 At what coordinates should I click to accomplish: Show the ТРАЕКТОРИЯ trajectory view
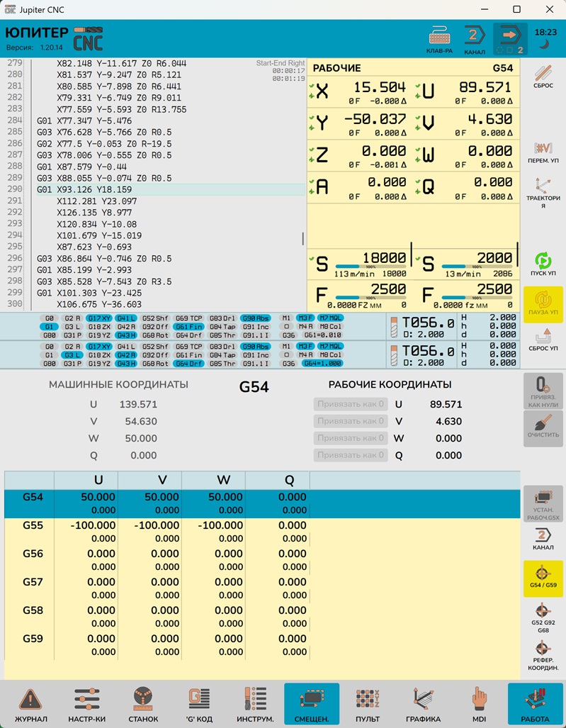[543, 192]
